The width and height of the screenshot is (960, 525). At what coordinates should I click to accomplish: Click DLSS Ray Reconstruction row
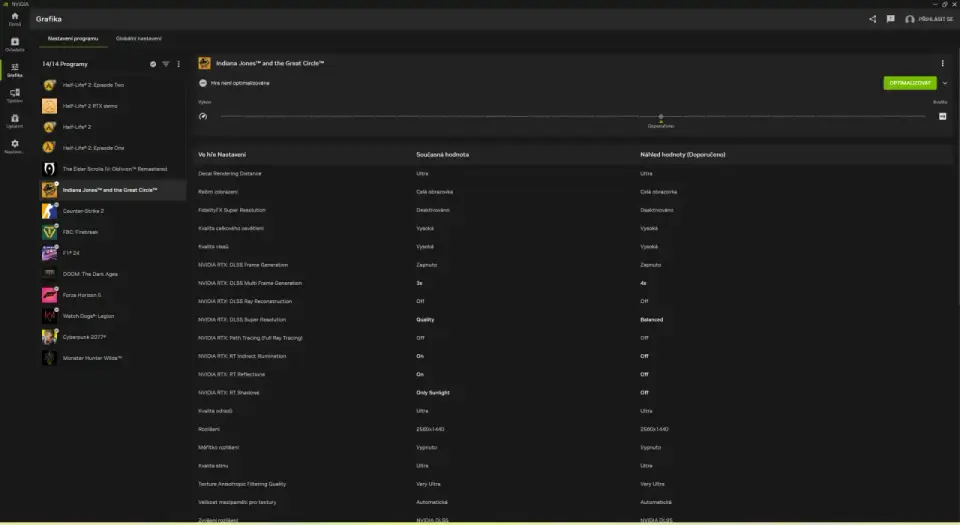573,301
